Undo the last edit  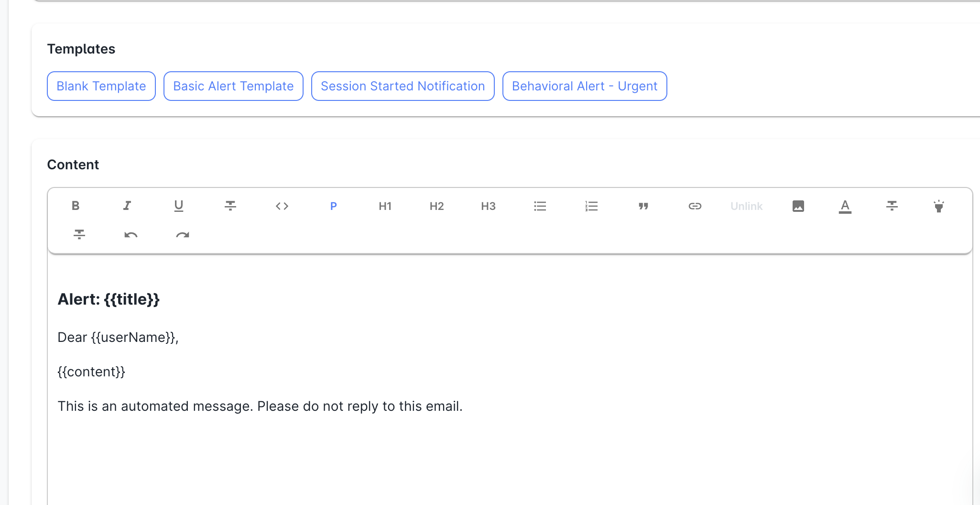(131, 234)
